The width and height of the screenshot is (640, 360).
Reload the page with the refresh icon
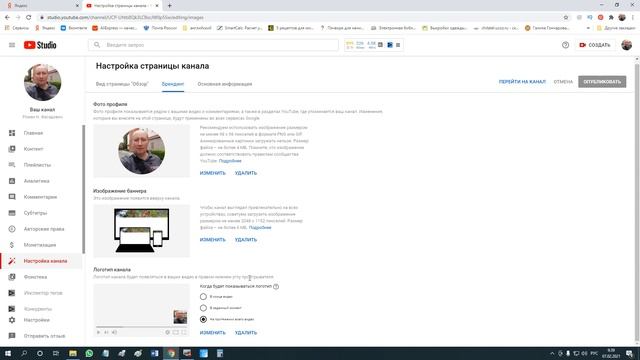point(28,18)
